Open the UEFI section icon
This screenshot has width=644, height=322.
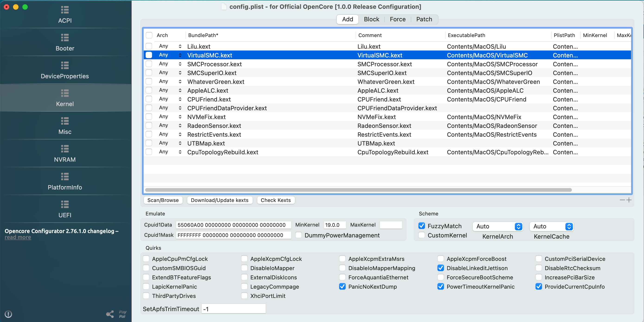[65, 204]
